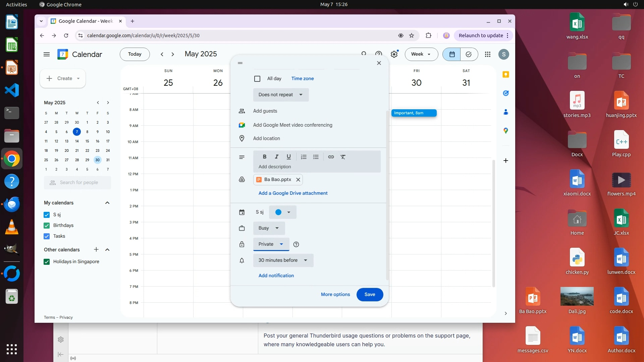The image size is (644, 362).
Task: Click the italic formatting icon
Action: (x=276, y=157)
